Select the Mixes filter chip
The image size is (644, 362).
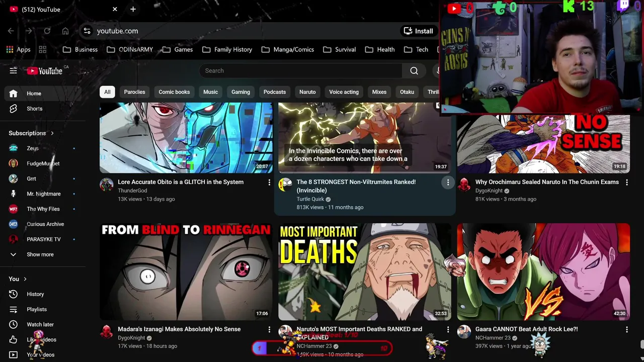click(x=379, y=92)
